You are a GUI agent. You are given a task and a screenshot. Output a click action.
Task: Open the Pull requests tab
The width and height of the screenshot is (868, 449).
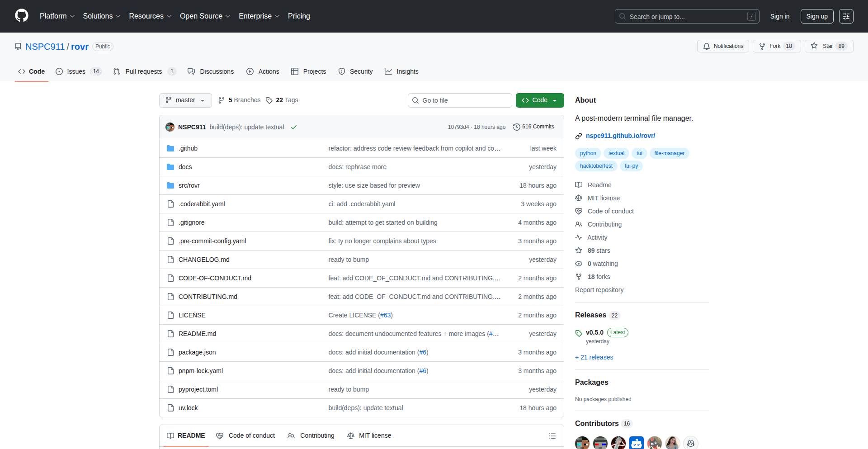coord(144,71)
